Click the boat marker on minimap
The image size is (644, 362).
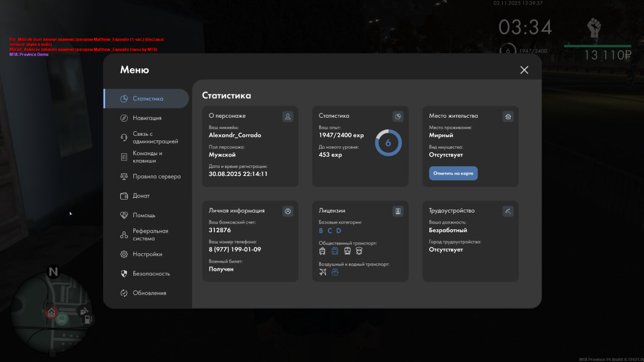(84, 311)
